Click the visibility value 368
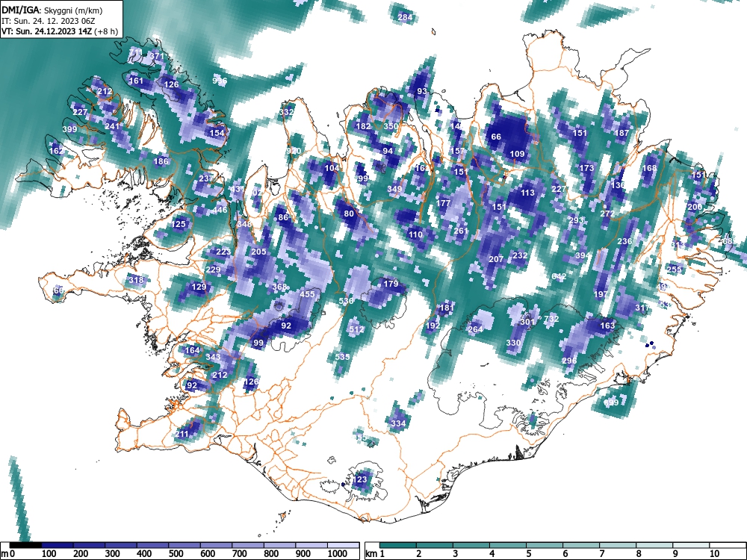Image resolution: width=747 pixels, height=560 pixels. [279, 287]
